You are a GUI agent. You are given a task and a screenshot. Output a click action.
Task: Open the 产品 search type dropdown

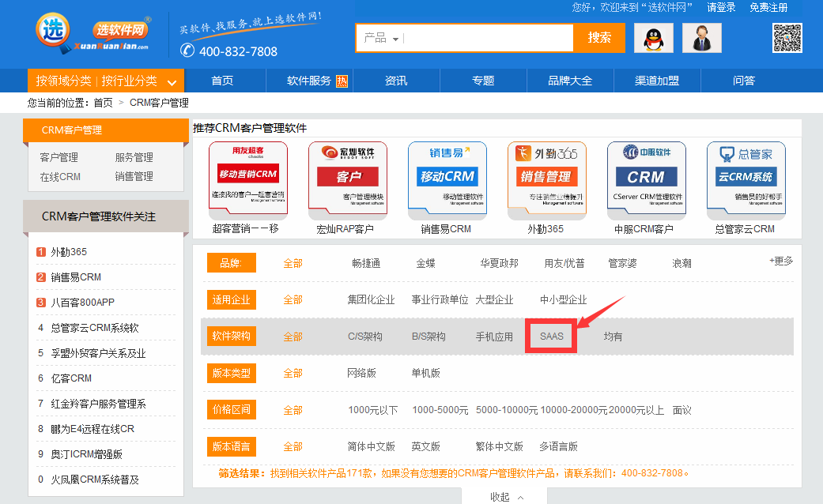pos(381,38)
